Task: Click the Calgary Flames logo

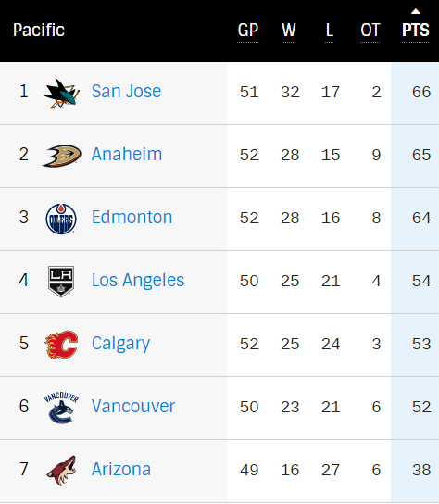Action: [61, 345]
